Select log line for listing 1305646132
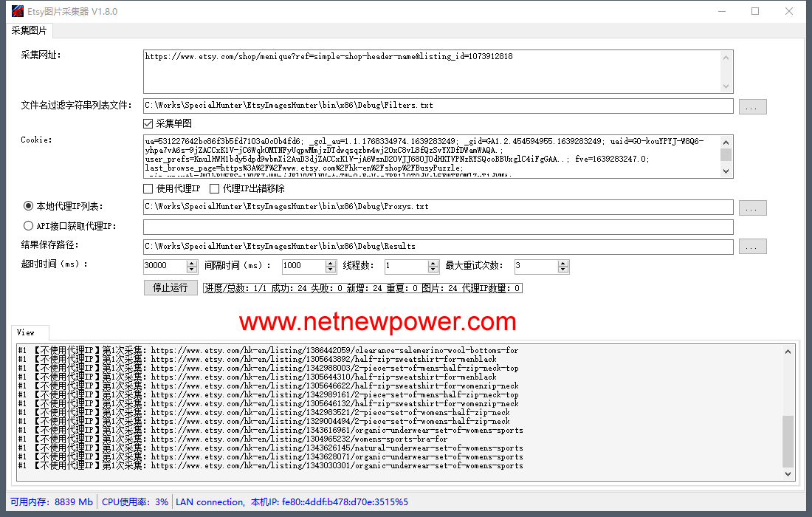 click(268, 403)
